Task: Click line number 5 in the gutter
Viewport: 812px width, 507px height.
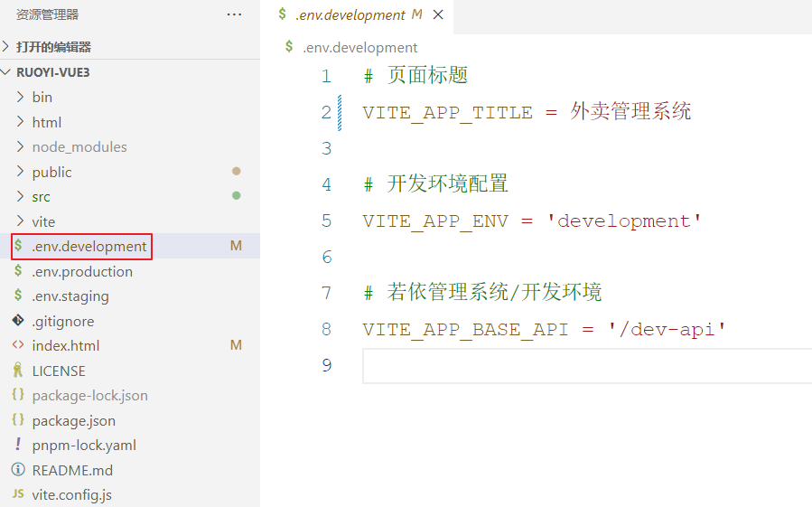Action: 326,221
